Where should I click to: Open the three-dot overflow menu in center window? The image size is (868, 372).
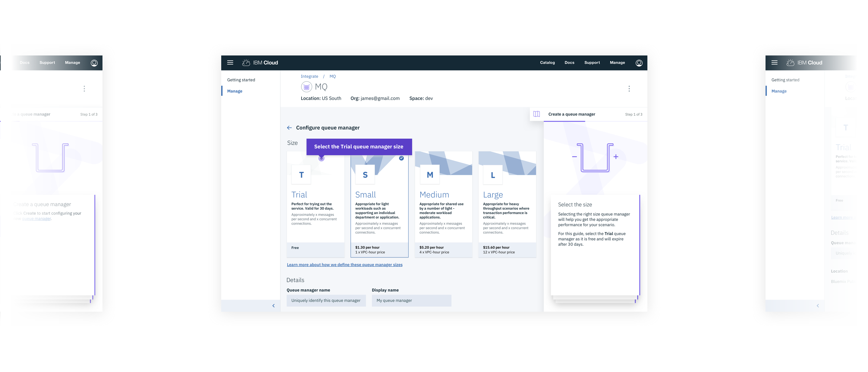[x=629, y=89]
